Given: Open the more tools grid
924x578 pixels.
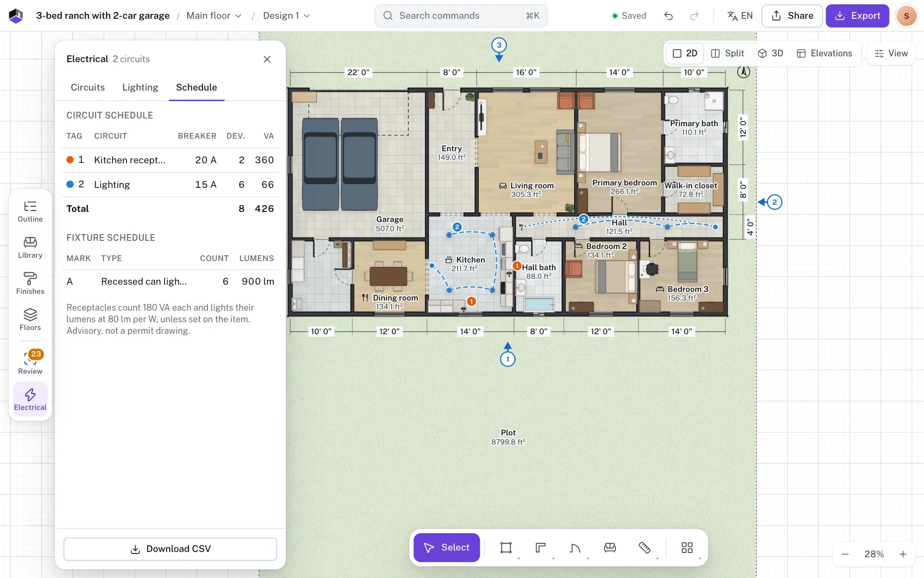Looking at the screenshot, I should [x=687, y=548].
